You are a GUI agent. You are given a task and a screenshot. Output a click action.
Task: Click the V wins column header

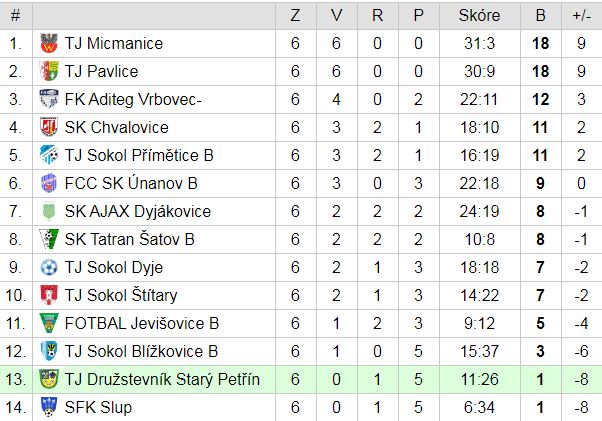336,16
